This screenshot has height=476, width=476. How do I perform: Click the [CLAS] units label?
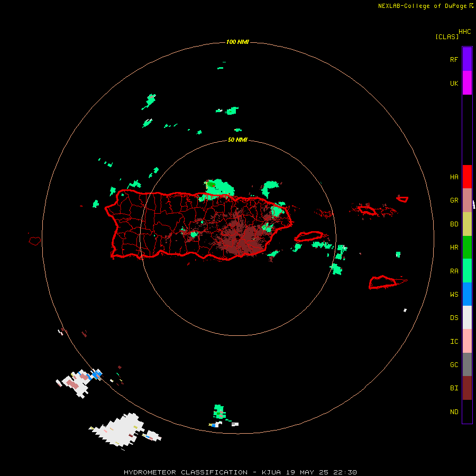point(447,36)
